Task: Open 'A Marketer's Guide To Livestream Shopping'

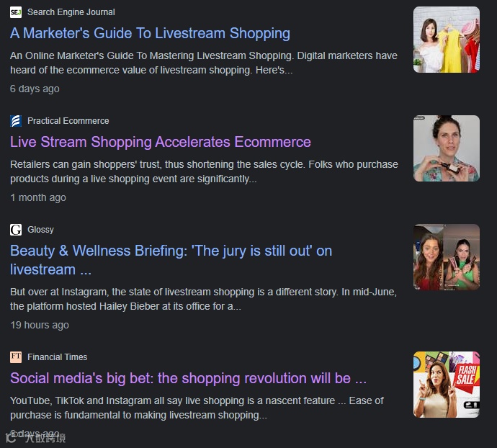Action: coord(150,33)
